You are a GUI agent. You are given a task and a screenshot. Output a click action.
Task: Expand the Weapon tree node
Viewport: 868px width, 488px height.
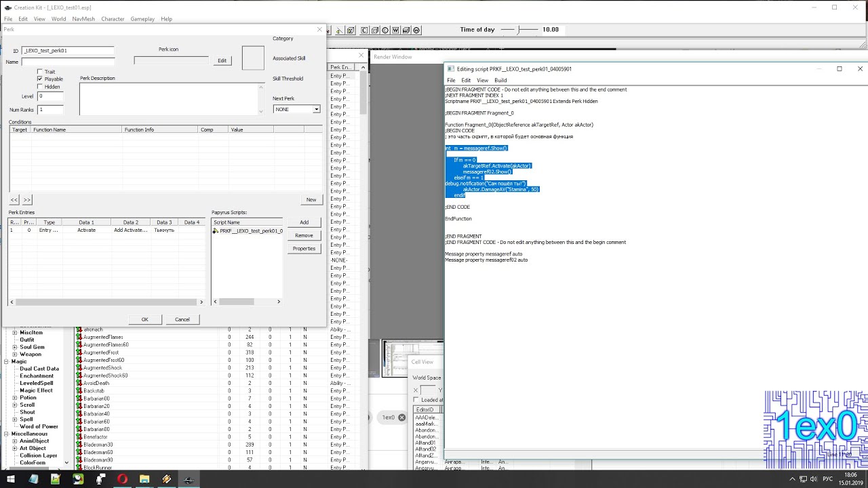15,354
